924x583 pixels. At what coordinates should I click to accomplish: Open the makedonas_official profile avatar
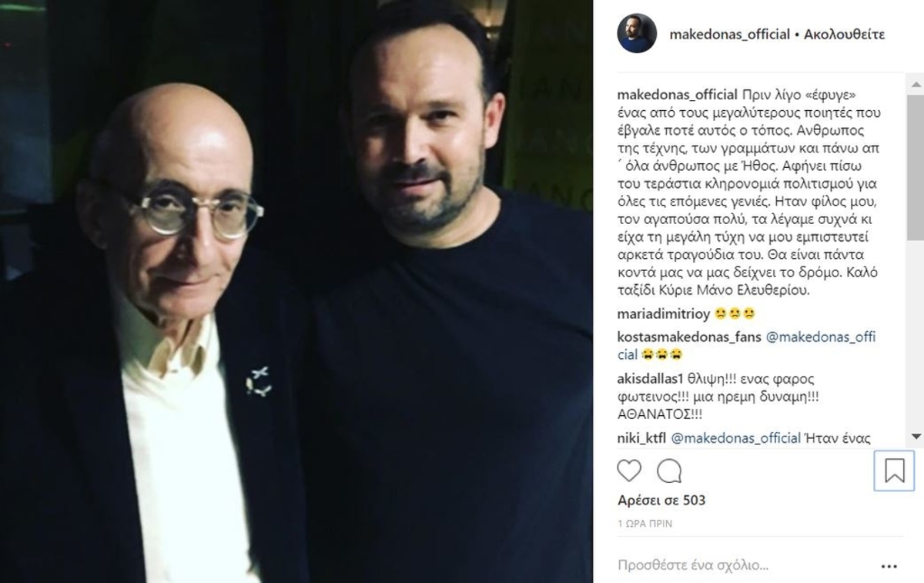tap(637, 34)
